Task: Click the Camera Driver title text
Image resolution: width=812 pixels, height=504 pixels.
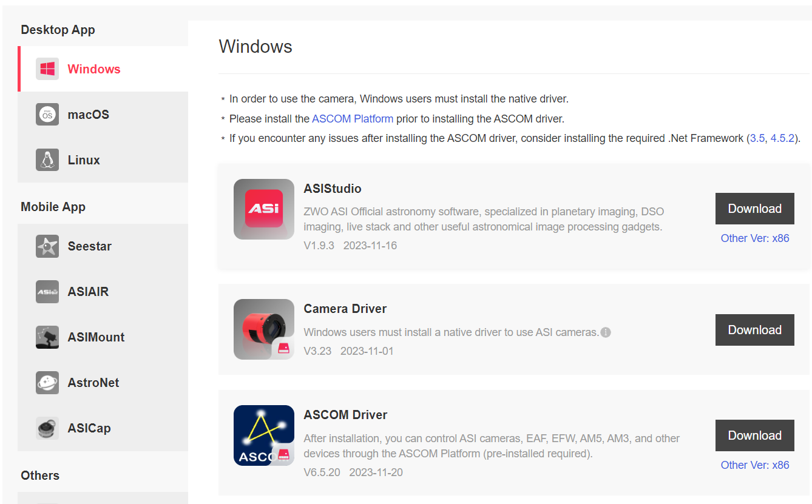Action: [x=345, y=309]
